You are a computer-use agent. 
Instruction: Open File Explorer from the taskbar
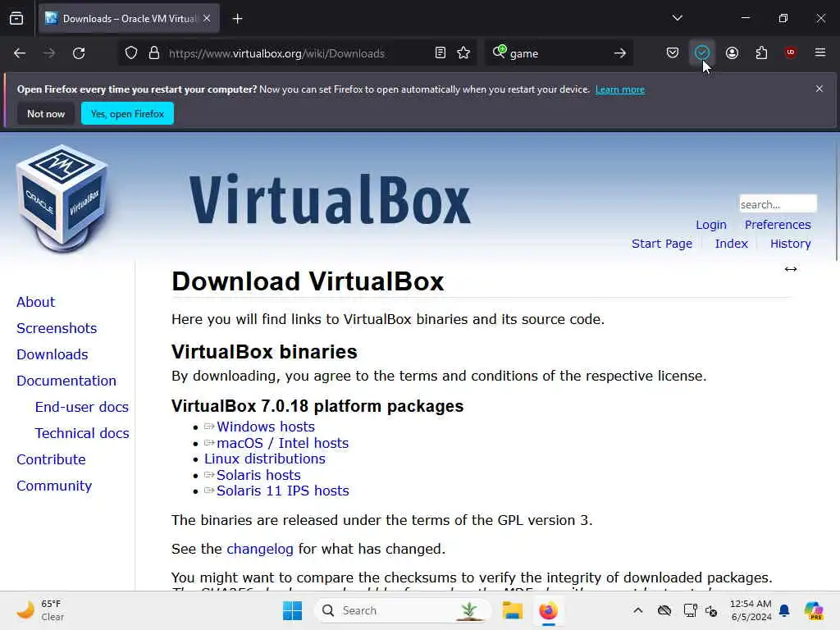[512, 610]
